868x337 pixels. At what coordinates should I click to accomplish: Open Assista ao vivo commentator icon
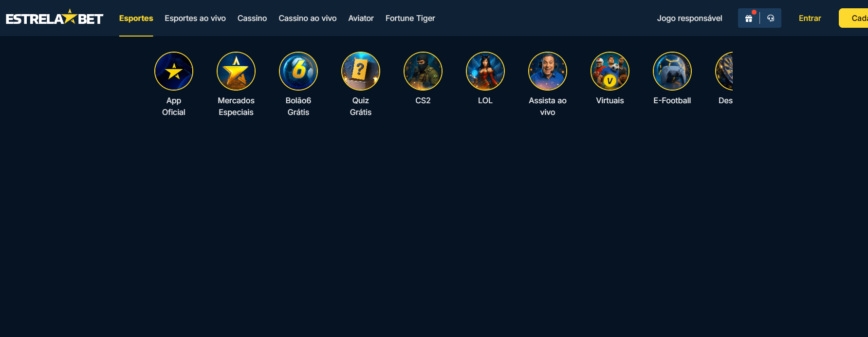548,71
